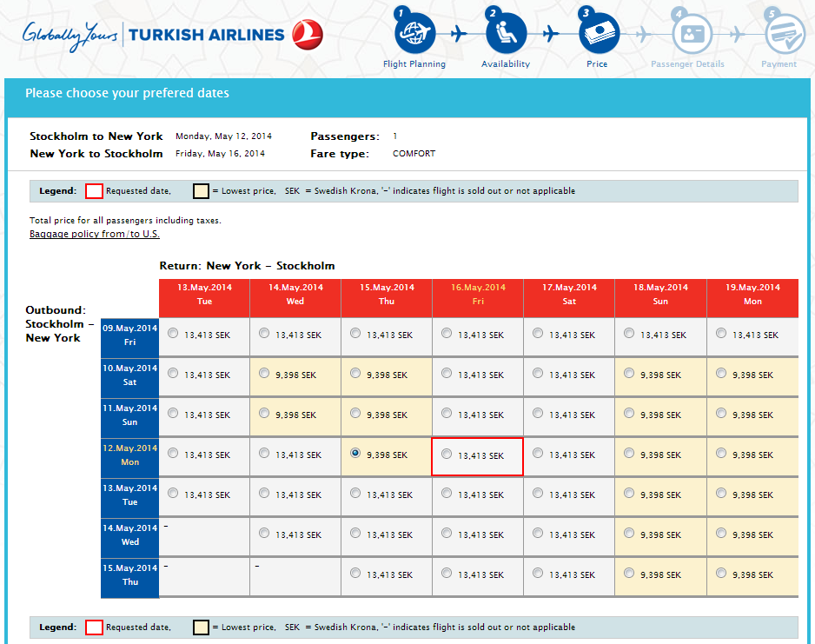Click the Flight Planning globe step icon
Image resolution: width=815 pixels, height=644 pixels.
pyautogui.click(x=414, y=33)
